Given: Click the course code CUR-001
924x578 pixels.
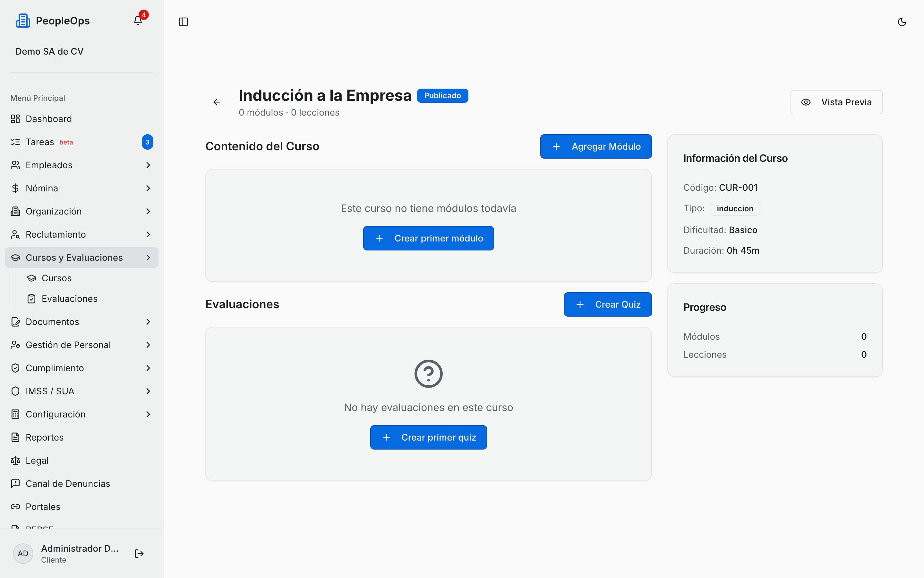Looking at the screenshot, I should click(738, 188).
